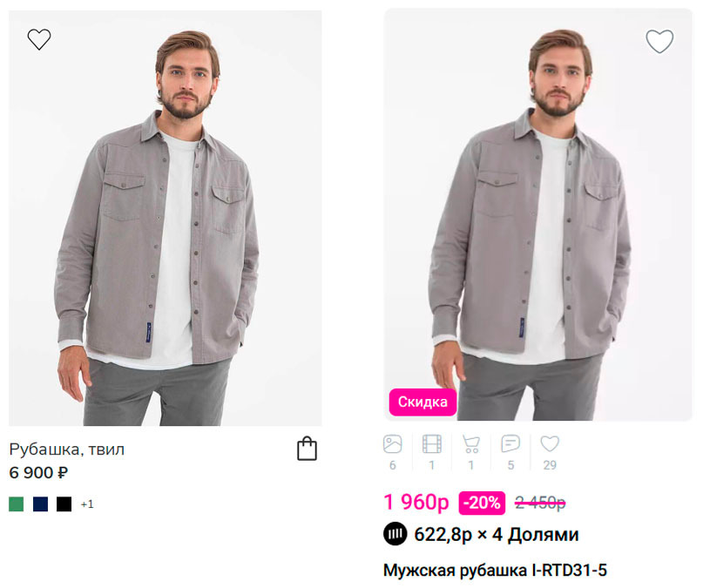Add twill shirt to shopping bag
The height and width of the screenshot is (588, 703).
click(x=308, y=449)
